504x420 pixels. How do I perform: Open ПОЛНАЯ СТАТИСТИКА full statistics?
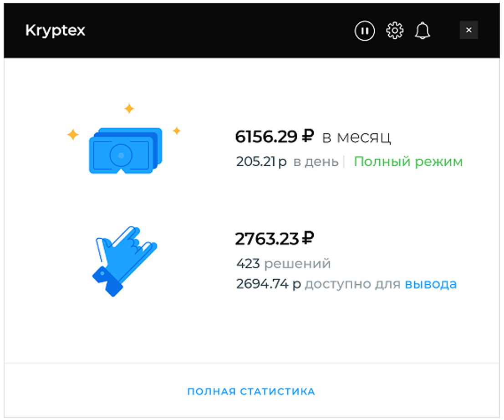click(x=251, y=391)
